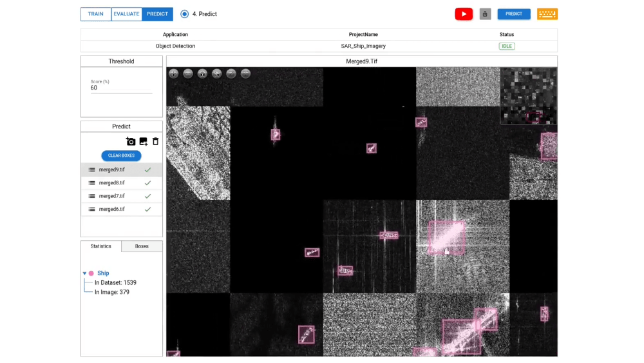Open the Boxes tab

click(x=142, y=246)
